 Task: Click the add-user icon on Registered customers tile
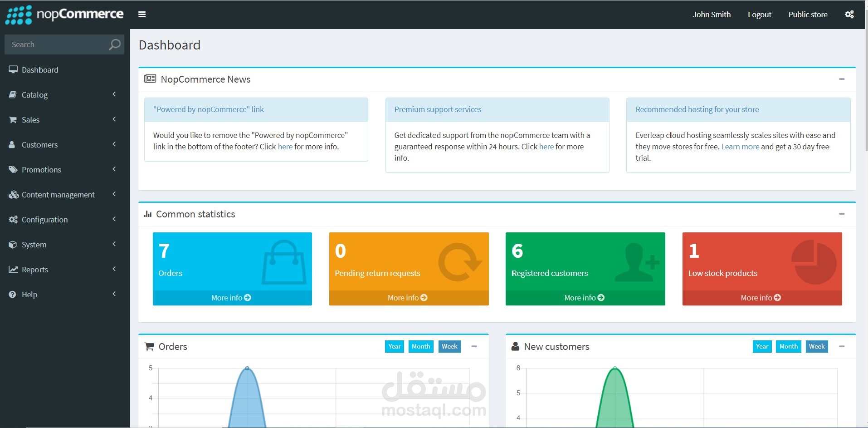(638, 263)
